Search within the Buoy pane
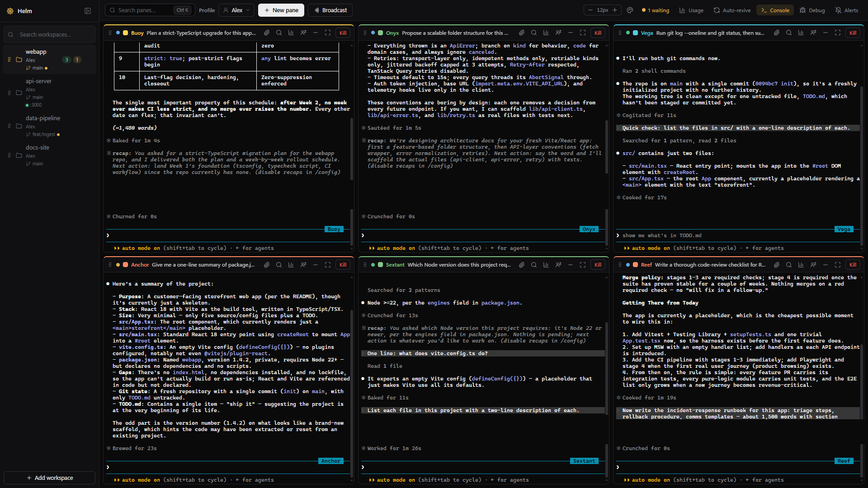This screenshot has width=868, height=488. pos(279,33)
